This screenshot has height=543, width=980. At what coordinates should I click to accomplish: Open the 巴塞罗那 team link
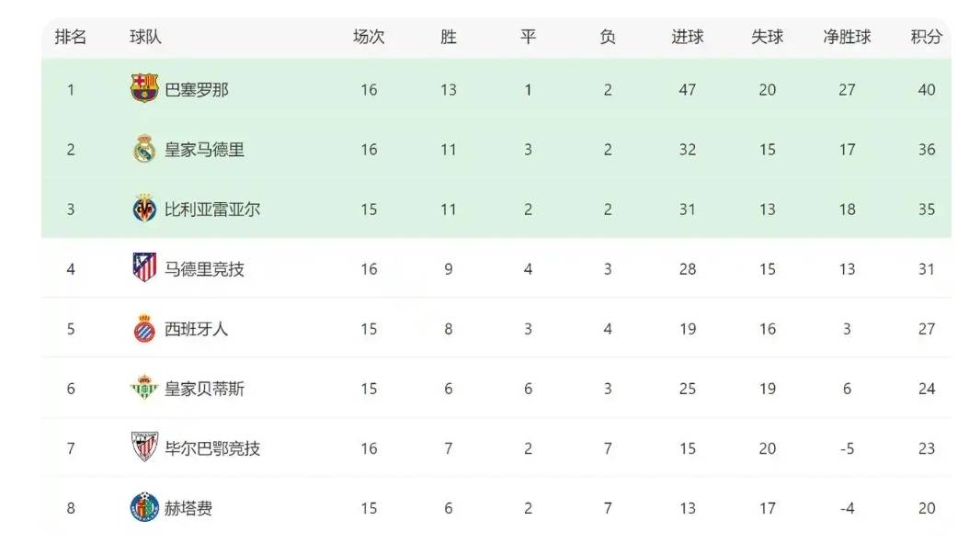(197, 90)
